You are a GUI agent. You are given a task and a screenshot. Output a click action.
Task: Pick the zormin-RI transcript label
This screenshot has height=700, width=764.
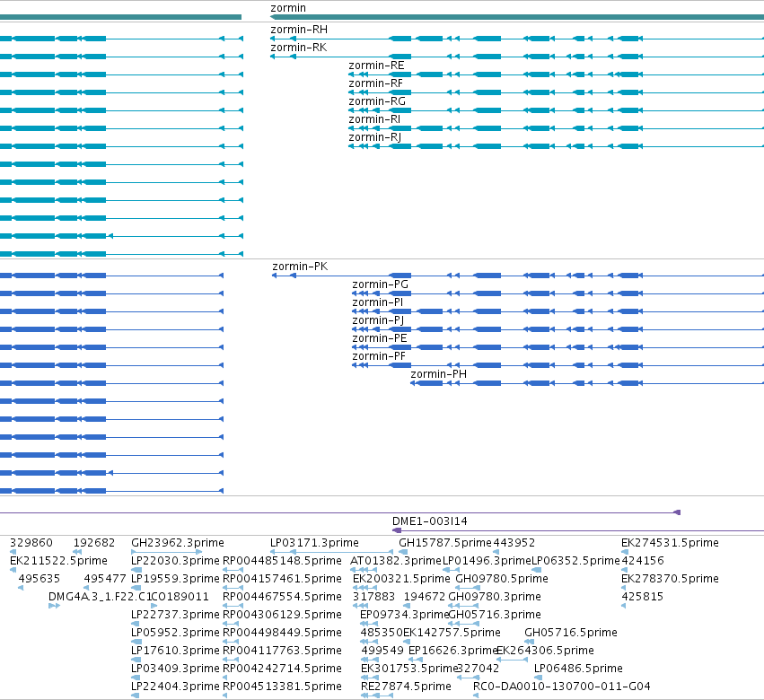[x=374, y=120]
